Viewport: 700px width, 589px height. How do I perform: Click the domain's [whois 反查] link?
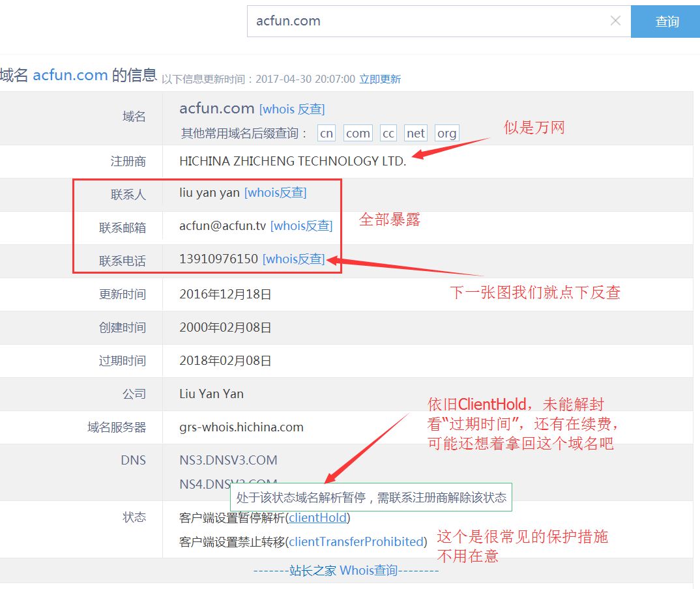tap(292, 109)
